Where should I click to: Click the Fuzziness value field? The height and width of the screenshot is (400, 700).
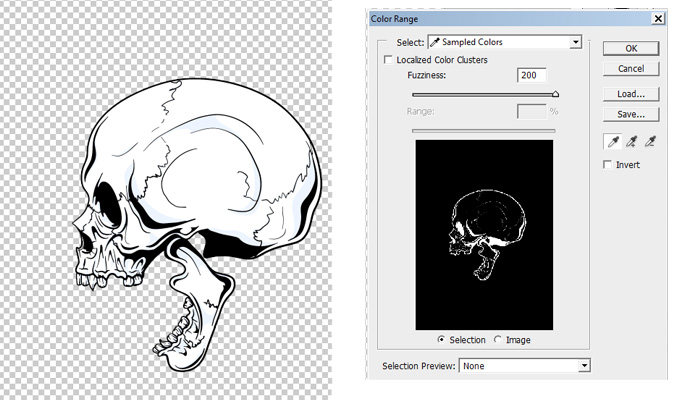coord(532,75)
